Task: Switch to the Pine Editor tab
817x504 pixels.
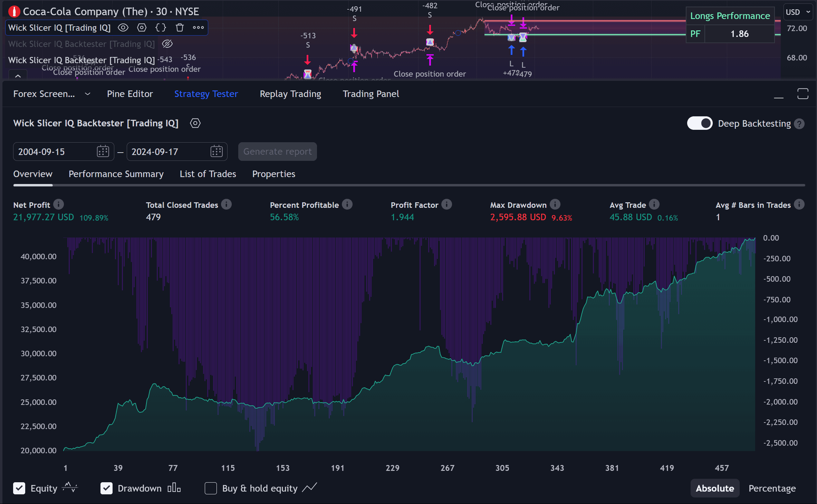Action: click(130, 94)
